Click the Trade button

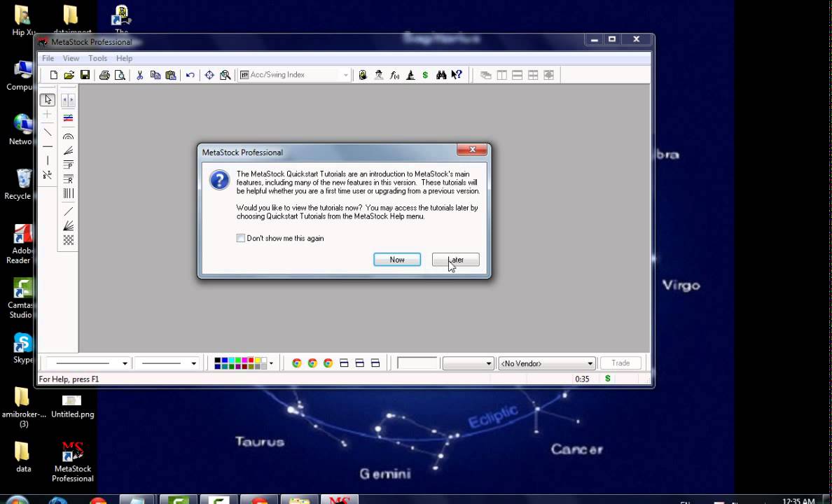click(x=620, y=363)
